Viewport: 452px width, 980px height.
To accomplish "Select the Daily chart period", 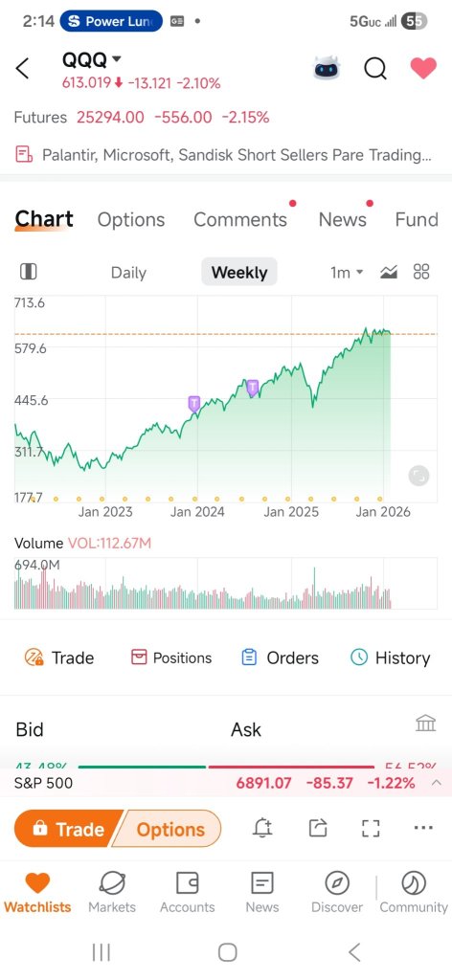I will pos(128,273).
